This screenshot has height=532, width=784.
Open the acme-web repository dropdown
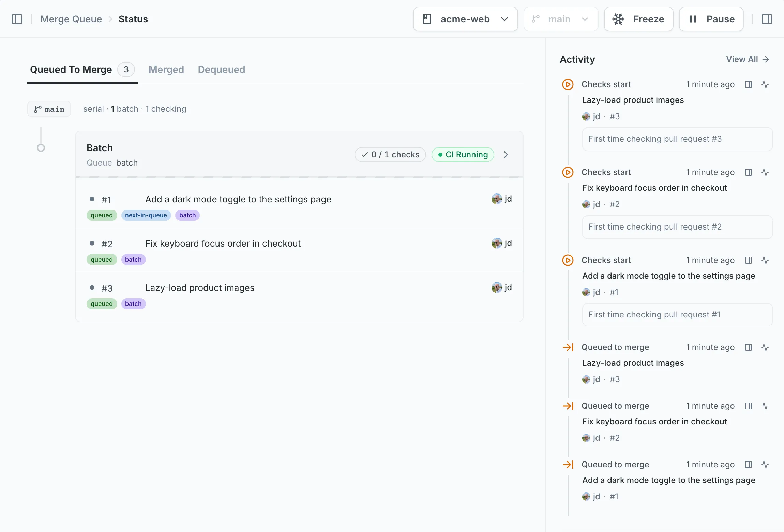[465, 19]
